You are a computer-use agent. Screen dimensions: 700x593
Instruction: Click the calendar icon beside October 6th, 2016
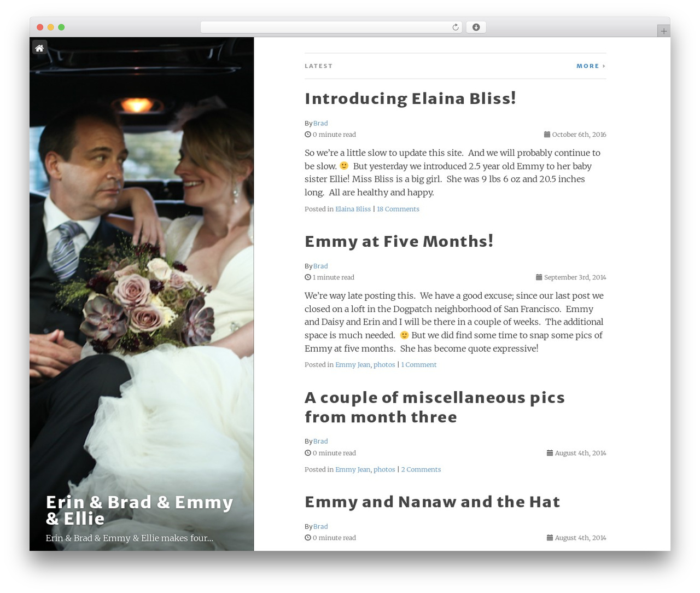[x=547, y=135]
